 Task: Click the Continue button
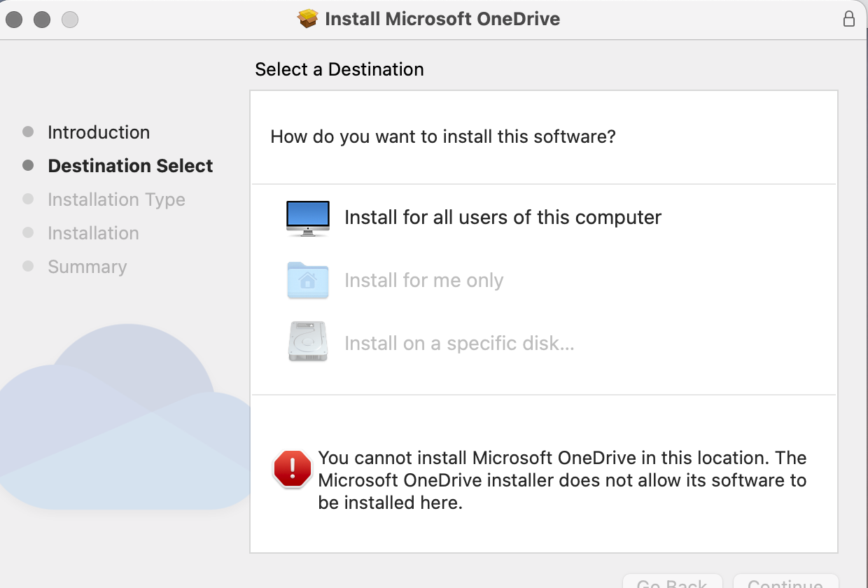(x=785, y=581)
